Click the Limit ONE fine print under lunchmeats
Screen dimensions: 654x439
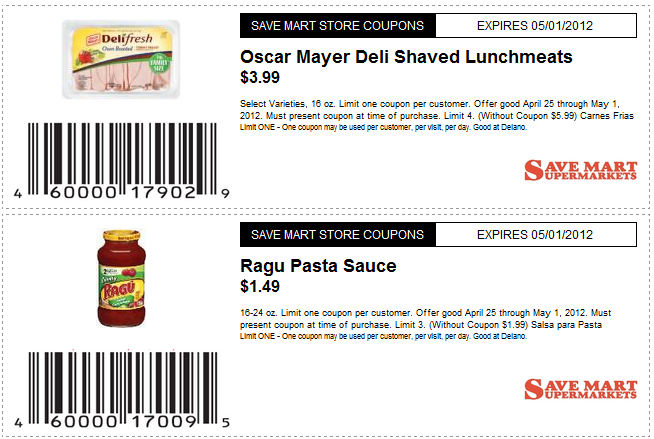tap(383, 127)
